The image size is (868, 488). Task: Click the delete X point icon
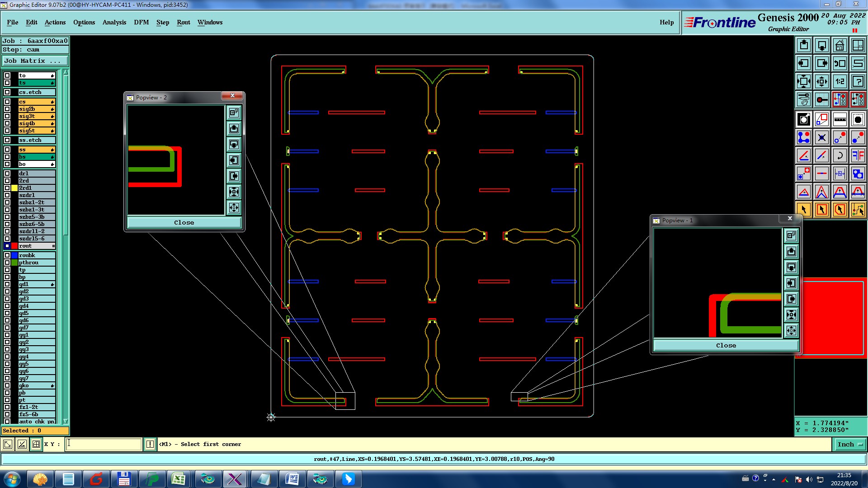822,137
